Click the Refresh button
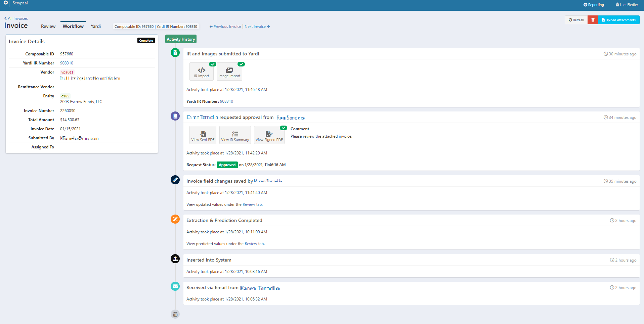Viewport: 644px width, 324px height. pos(576,20)
